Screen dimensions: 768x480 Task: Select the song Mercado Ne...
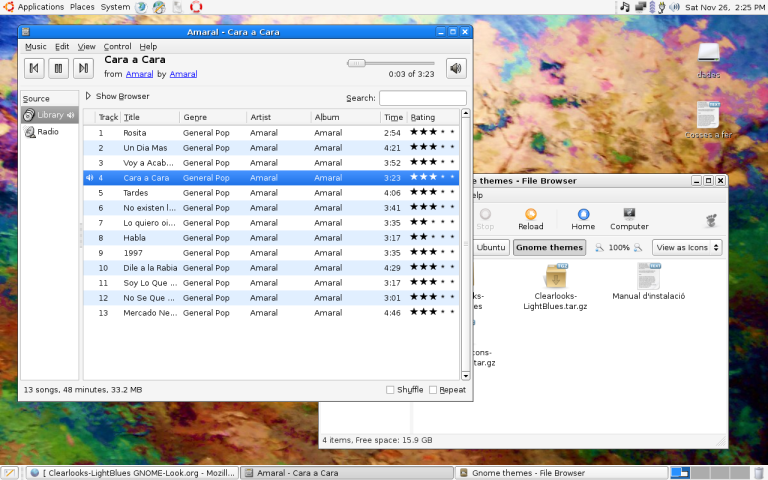point(271,313)
